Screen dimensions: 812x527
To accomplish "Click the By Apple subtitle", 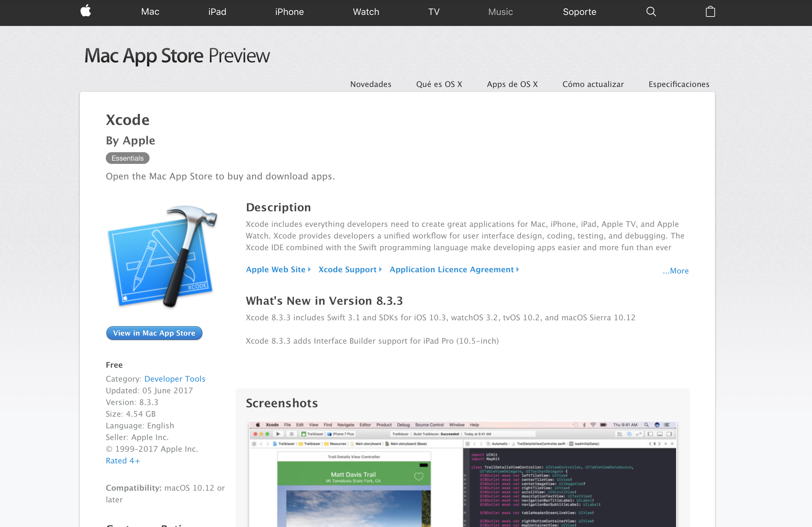I will pyautogui.click(x=130, y=140).
